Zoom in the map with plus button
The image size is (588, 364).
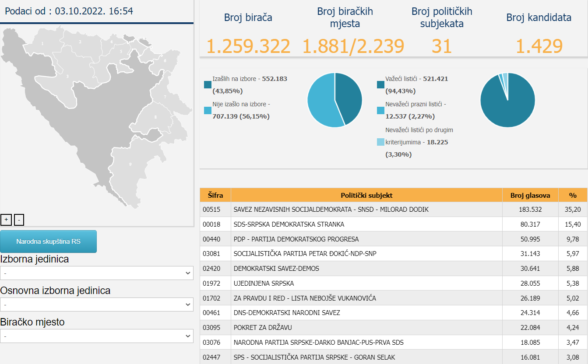pyautogui.click(x=7, y=220)
